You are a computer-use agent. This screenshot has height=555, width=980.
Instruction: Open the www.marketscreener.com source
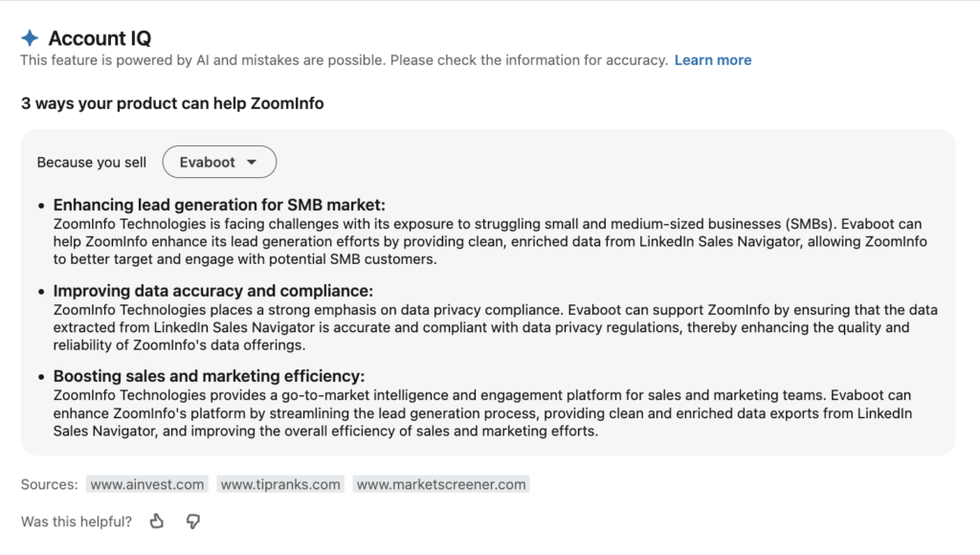click(441, 484)
